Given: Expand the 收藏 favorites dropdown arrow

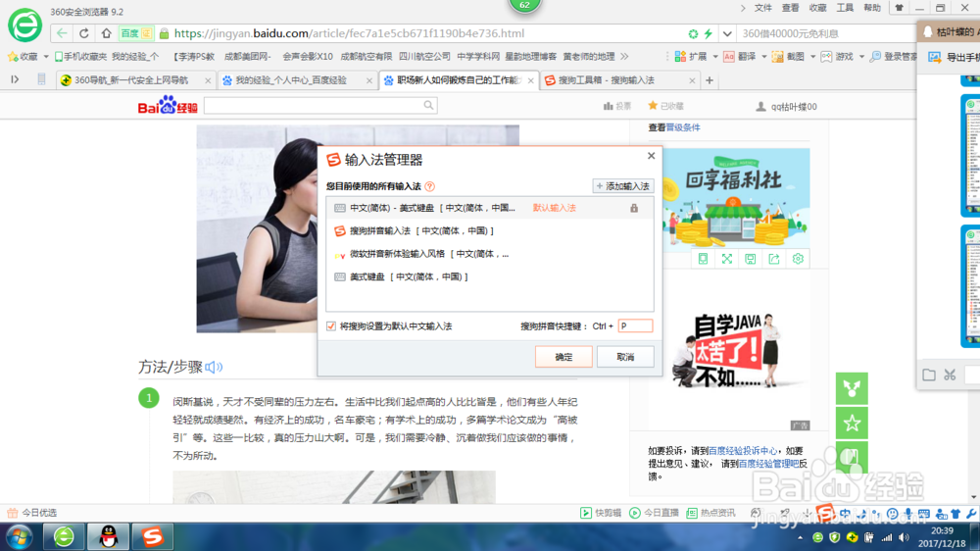Looking at the screenshot, I should click(46, 56).
